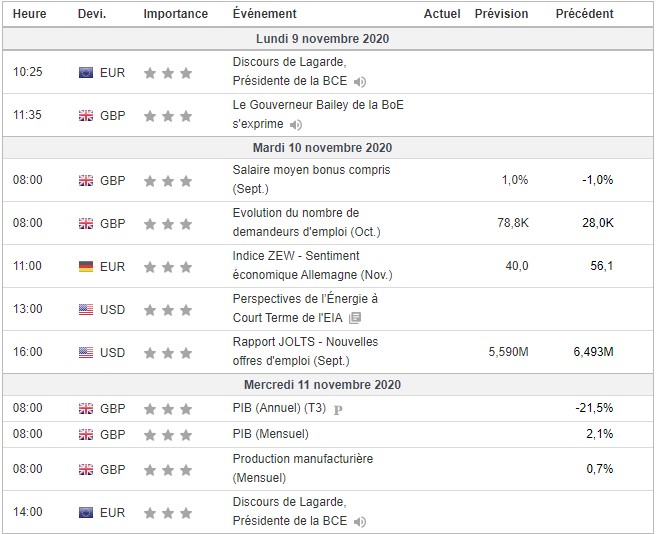Open the 'Salaire moyen bonus compris' event
Viewport: 656px width, 534px height.
297,179
